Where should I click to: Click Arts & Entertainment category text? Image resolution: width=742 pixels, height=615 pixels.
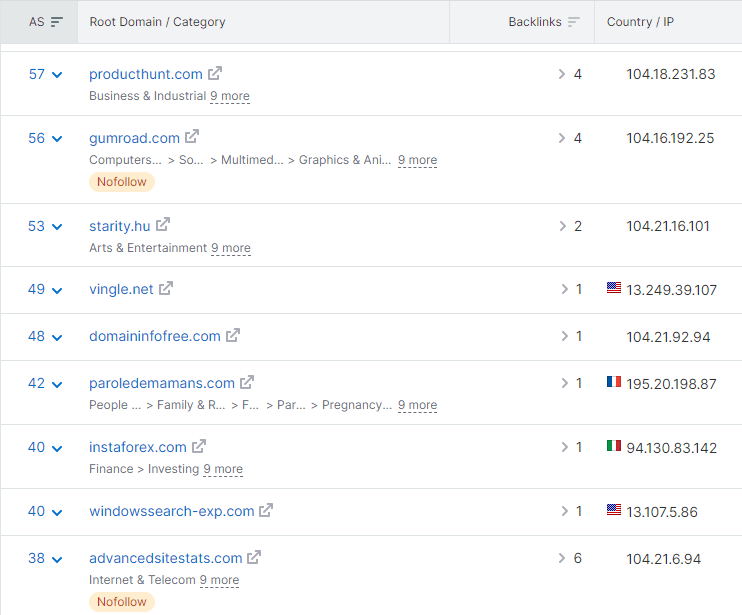[x=148, y=248]
